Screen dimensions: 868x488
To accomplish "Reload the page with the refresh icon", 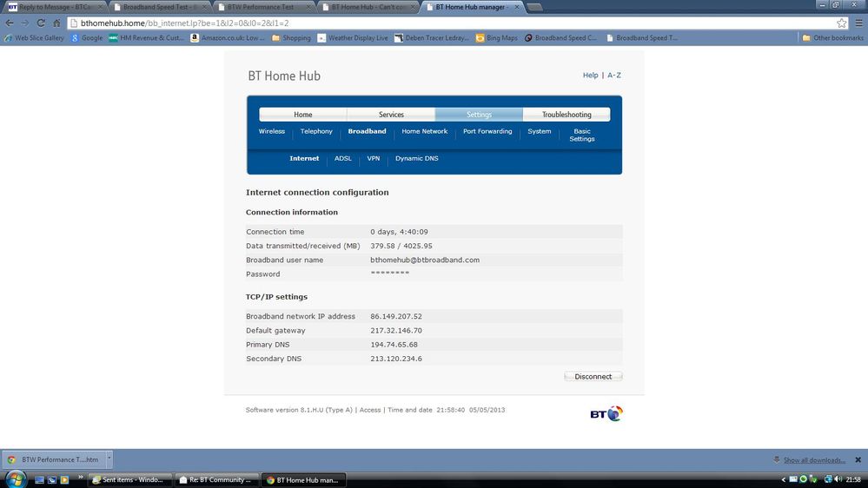I will (x=41, y=23).
